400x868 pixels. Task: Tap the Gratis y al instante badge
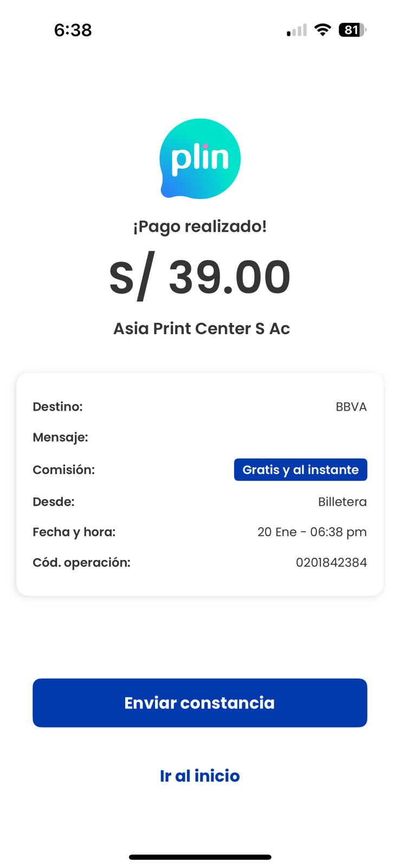(x=300, y=470)
